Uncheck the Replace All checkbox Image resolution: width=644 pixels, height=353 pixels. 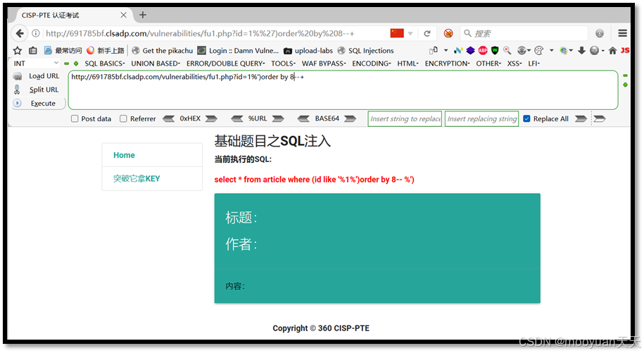coord(526,119)
